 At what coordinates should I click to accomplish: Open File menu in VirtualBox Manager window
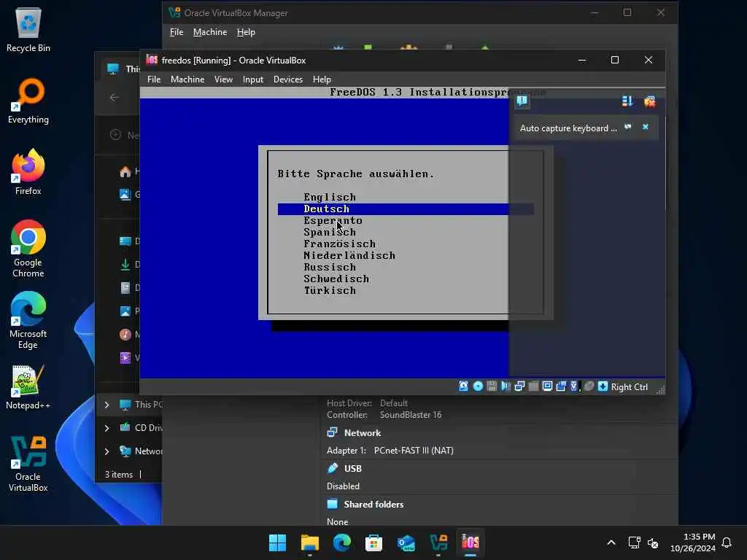177,32
